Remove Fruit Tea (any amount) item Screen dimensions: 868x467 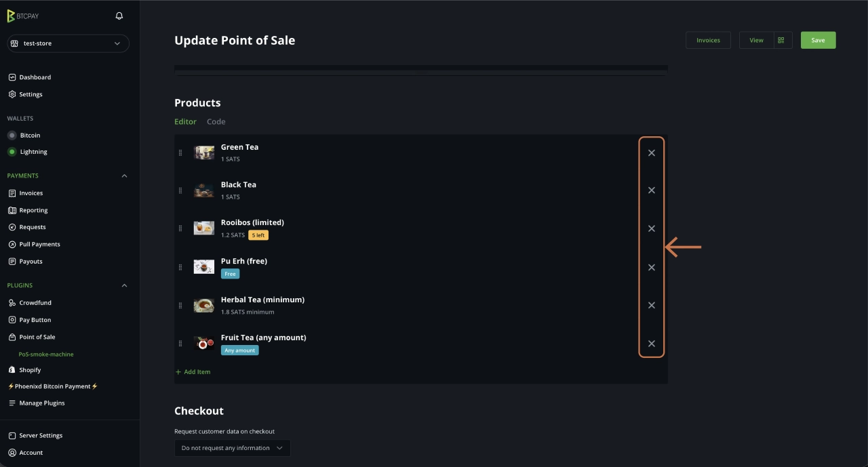coord(651,344)
